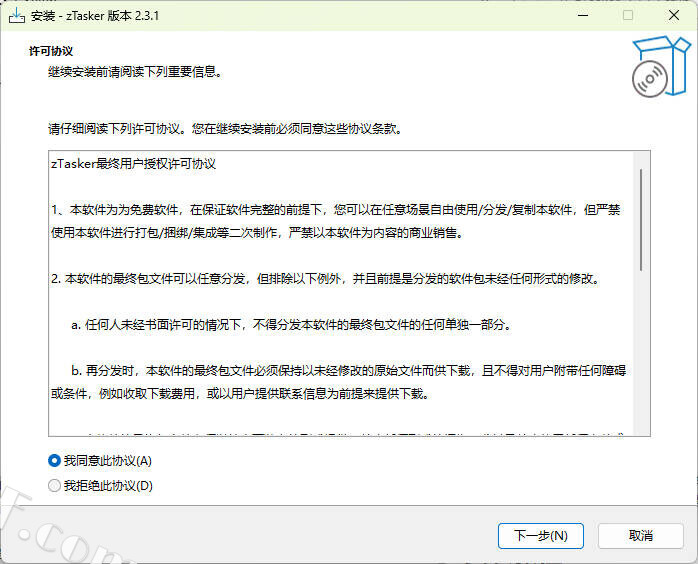Click the '下一步(N)' button

(x=540, y=536)
